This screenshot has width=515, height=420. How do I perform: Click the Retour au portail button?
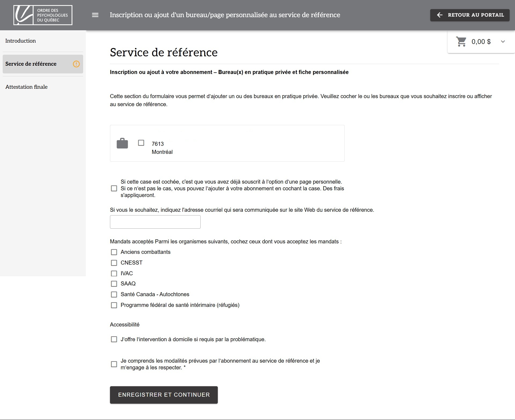tap(470, 15)
